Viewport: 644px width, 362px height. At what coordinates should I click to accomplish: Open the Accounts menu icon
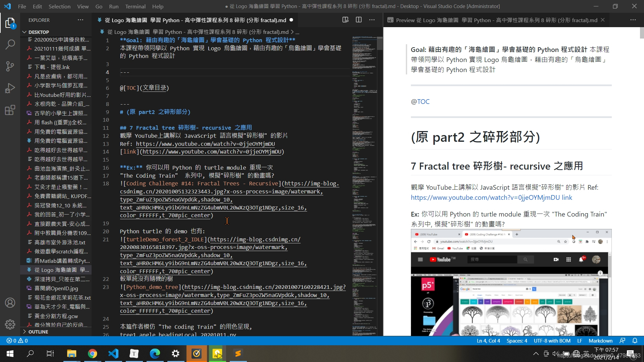10,303
